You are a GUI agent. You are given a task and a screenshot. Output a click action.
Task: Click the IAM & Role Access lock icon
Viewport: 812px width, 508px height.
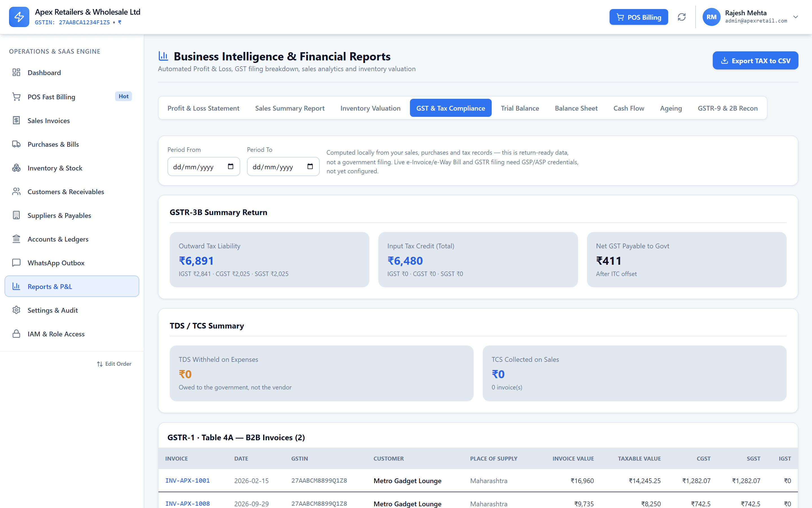[16, 334]
